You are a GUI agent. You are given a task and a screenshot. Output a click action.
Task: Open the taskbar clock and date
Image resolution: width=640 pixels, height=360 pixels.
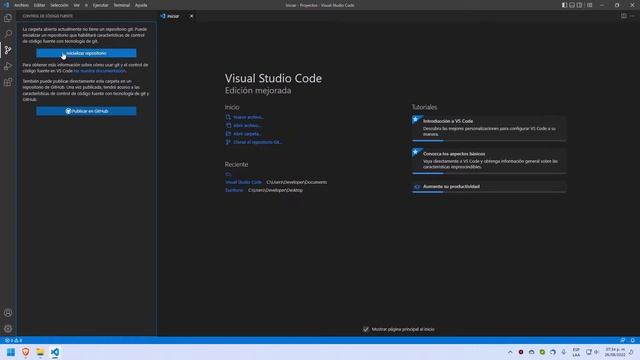[615, 352]
